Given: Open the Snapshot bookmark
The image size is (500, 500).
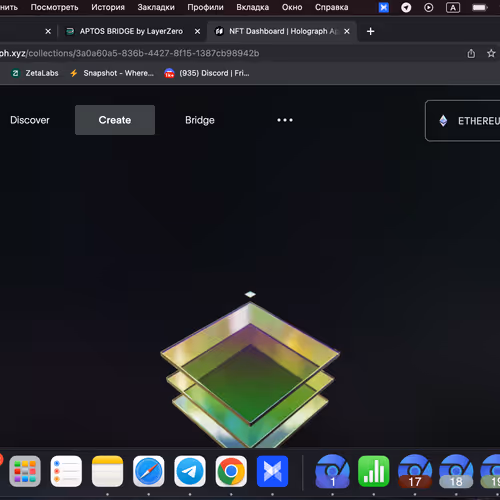Looking at the screenshot, I should click(112, 73).
